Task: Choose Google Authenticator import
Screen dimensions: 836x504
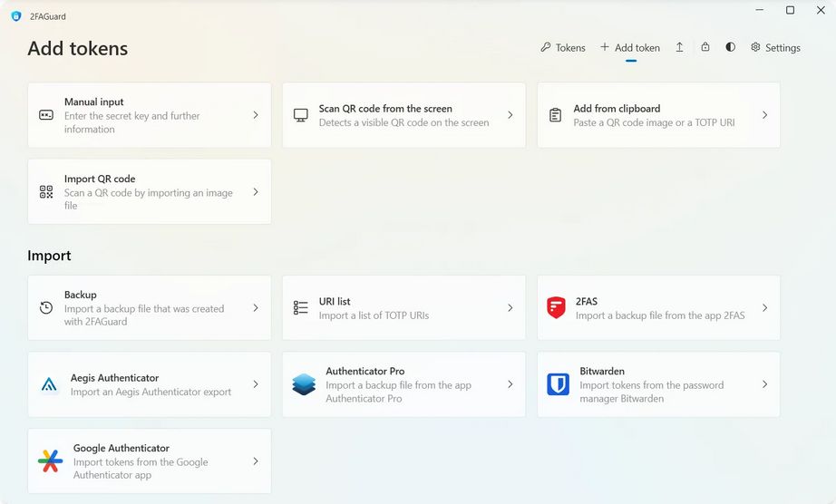Action: pos(150,461)
